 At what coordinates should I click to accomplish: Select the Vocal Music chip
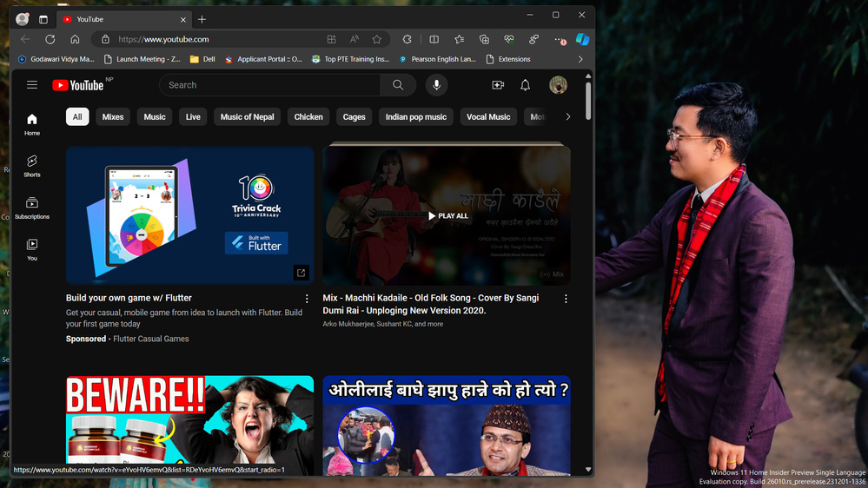(488, 116)
